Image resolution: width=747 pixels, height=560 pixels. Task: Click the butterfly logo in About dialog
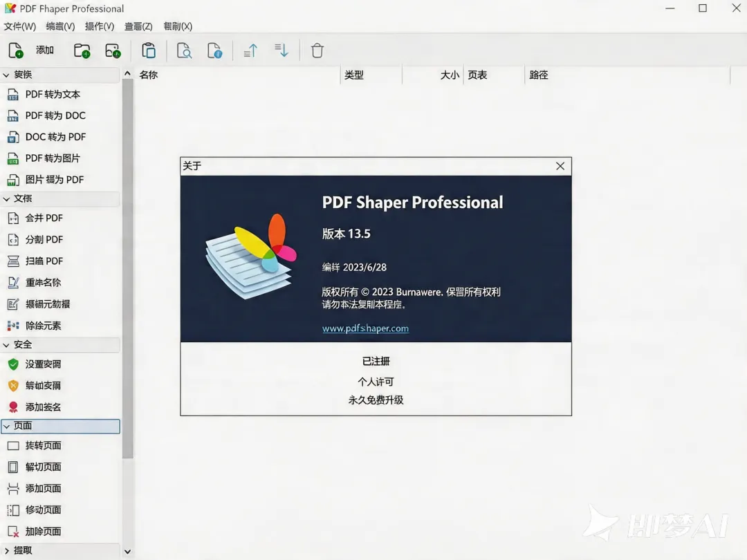coord(251,256)
